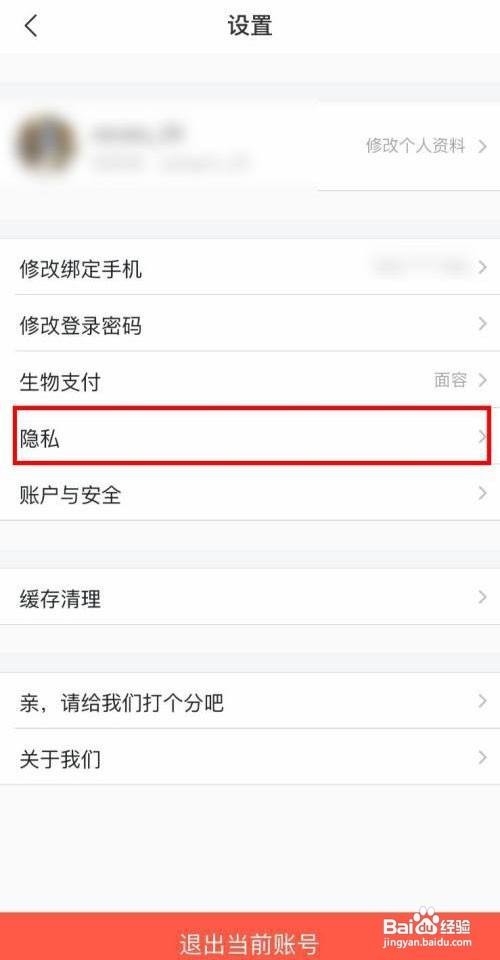
Task: Tap chevron on 修改绑定手机 row
Action: [482, 267]
